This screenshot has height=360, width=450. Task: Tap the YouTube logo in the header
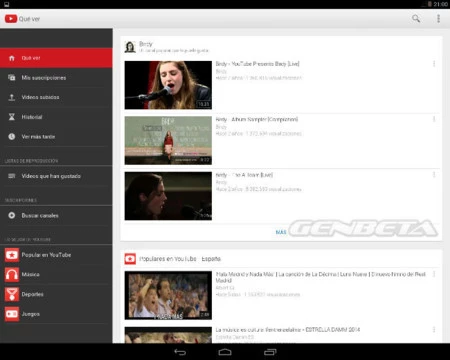(11, 19)
